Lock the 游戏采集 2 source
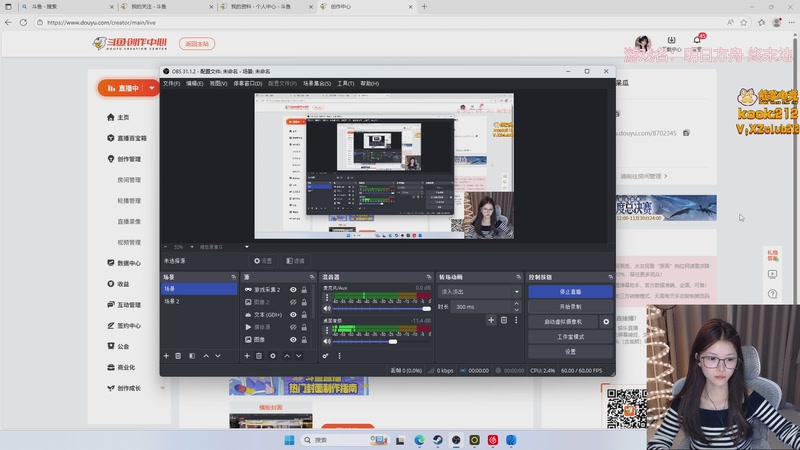Viewport: 800px width, 450px height. tap(304, 289)
